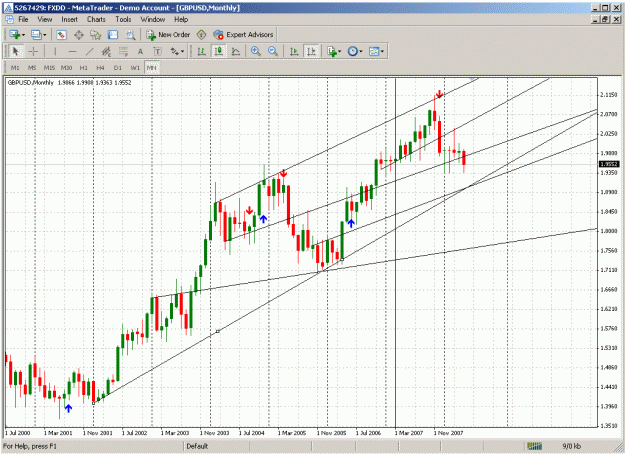
Task: Select the blue up arrow near 1.3960
Action: point(69,408)
